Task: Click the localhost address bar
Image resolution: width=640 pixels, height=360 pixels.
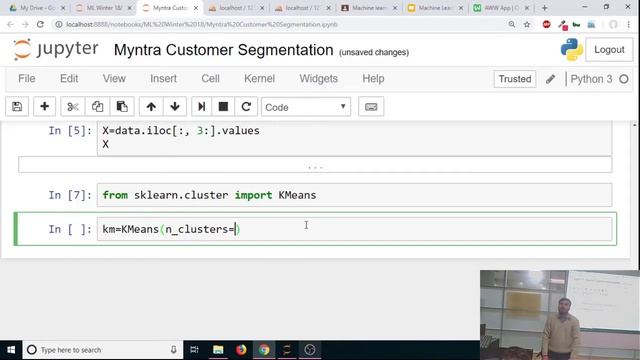Action: point(278,24)
